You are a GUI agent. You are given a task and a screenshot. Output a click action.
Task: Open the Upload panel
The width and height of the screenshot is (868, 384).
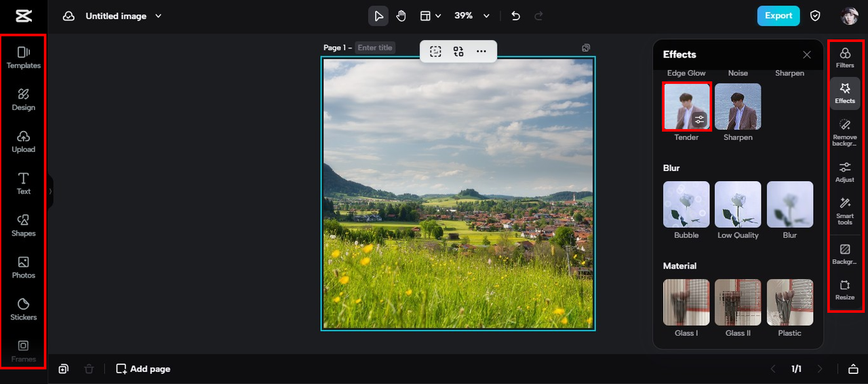(24, 142)
